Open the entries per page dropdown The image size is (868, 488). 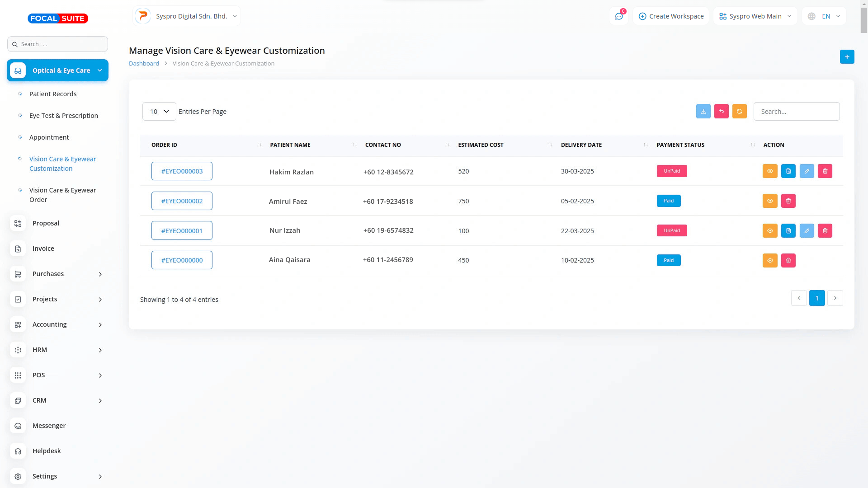[x=159, y=112]
